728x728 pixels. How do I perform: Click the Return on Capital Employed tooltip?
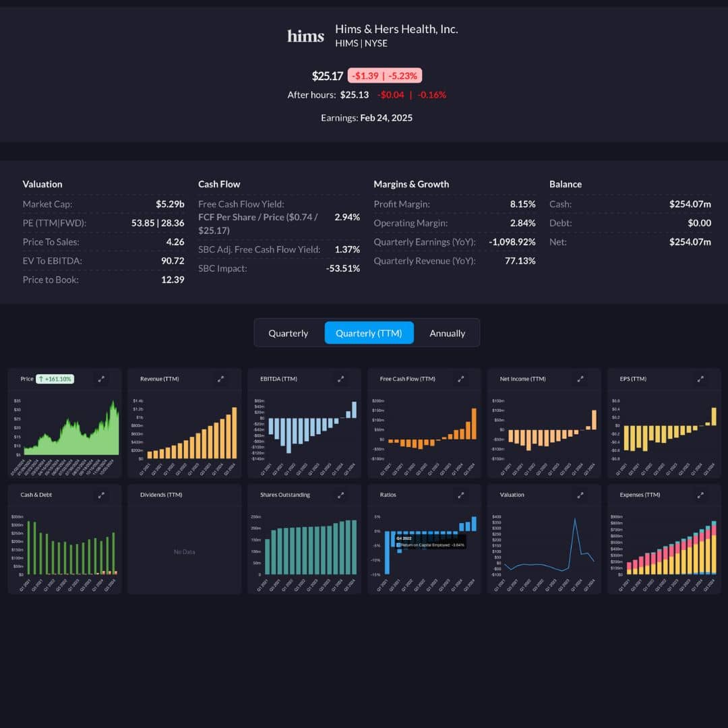[430, 542]
